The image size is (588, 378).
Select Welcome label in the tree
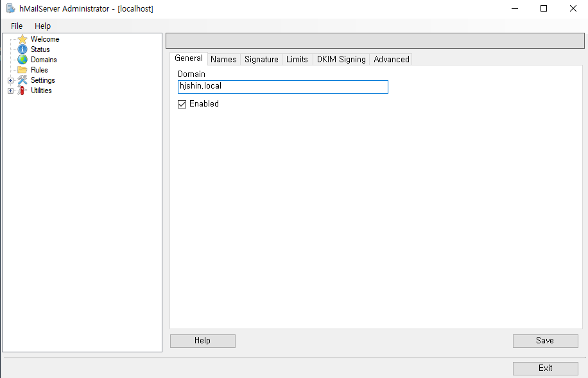(x=45, y=39)
